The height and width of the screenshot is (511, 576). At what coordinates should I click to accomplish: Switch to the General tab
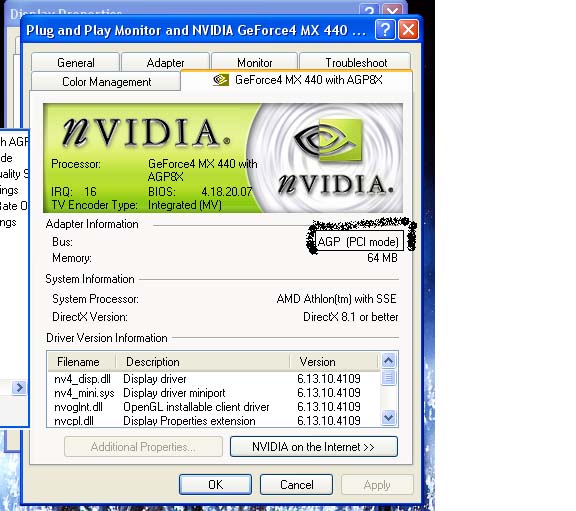coord(75,62)
